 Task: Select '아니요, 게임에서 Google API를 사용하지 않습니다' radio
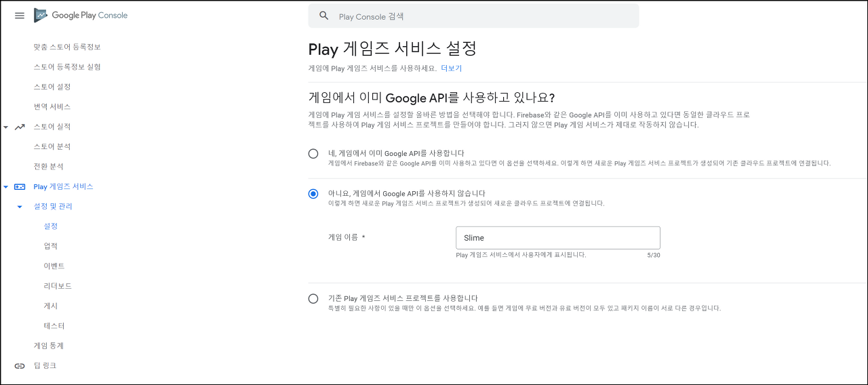pyautogui.click(x=313, y=194)
